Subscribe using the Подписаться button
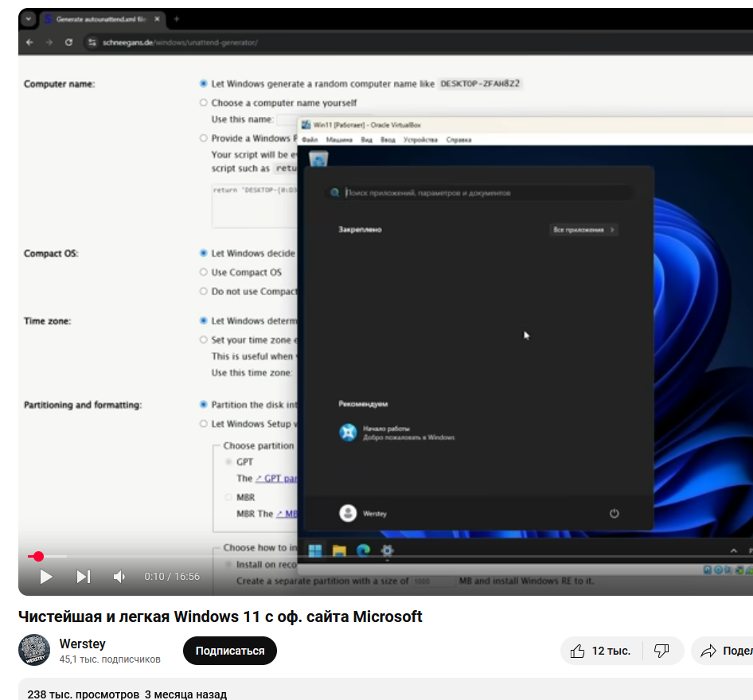 229,651
